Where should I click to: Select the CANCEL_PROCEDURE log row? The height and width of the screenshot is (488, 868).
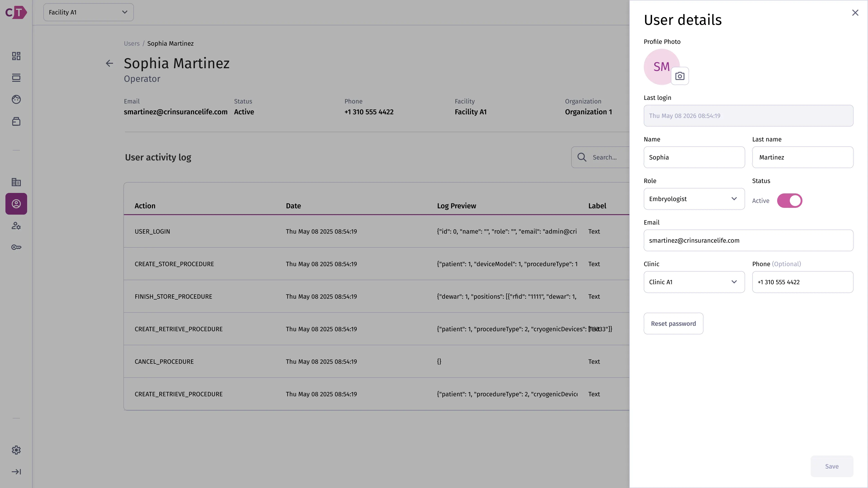click(376, 362)
